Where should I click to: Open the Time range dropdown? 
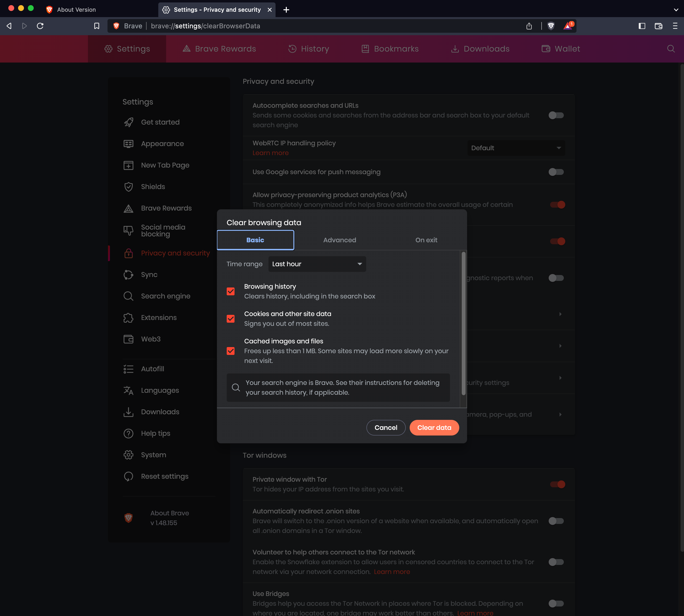click(317, 264)
